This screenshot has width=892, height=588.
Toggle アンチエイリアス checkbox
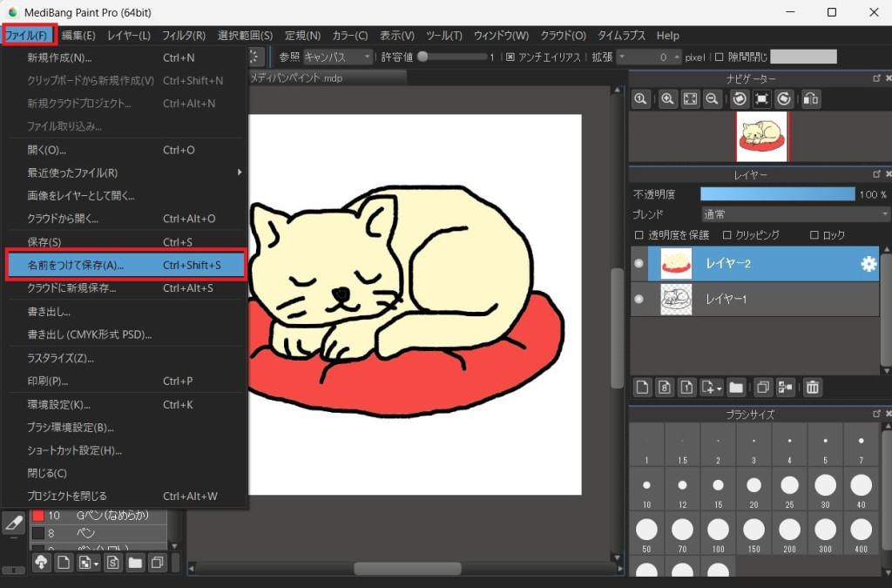point(510,57)
